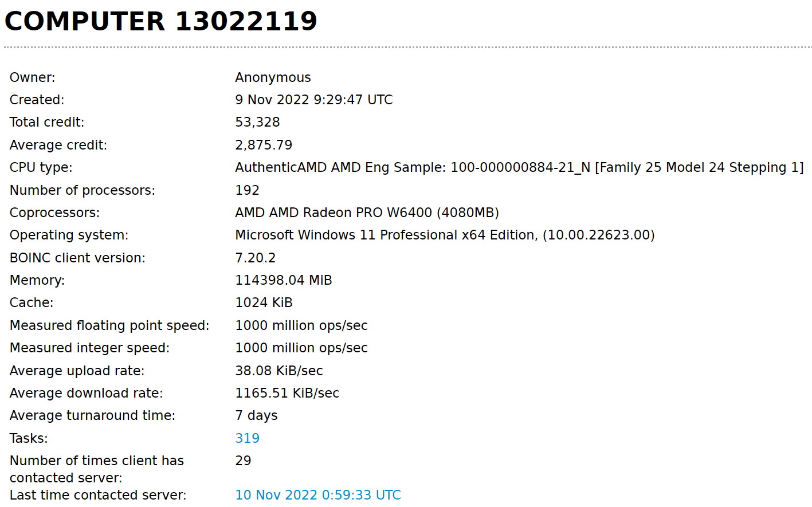Click the download rate value 1165.51 KiB/sec

tap(287, 393)
